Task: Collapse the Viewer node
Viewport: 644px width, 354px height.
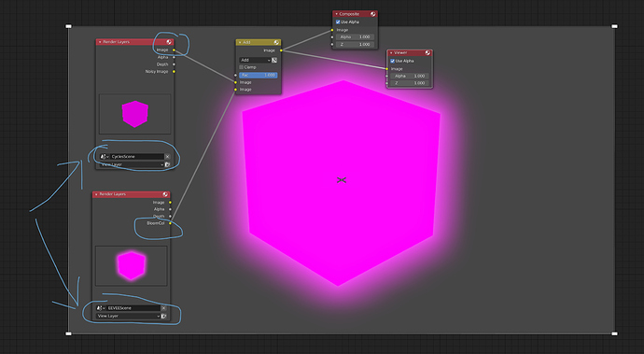Action: 391,52
